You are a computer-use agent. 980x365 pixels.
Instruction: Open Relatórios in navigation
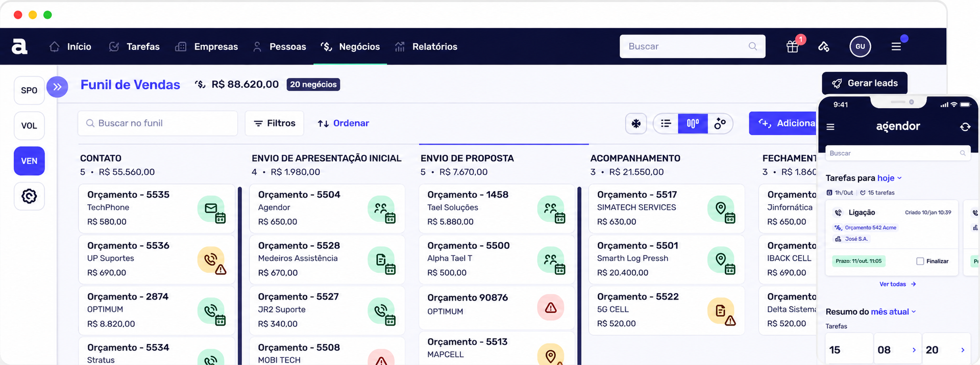(426, 46)
